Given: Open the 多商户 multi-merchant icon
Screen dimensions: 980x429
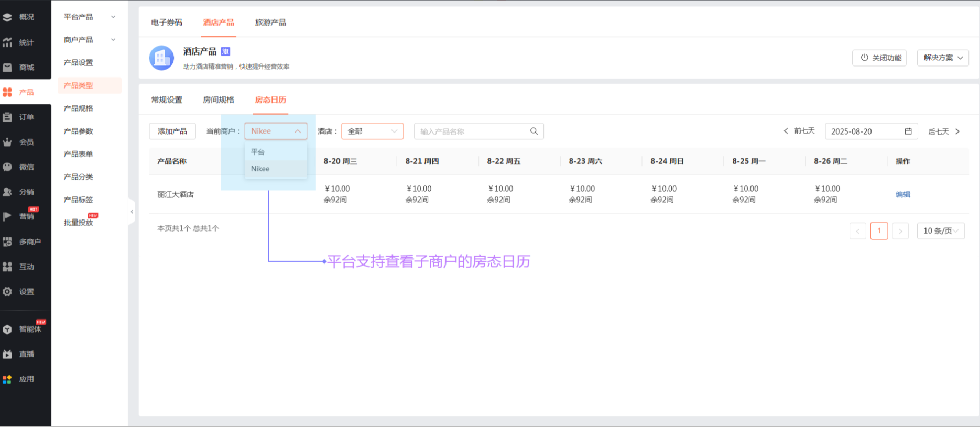Looking at the screenshot, I should click(7, 242).
